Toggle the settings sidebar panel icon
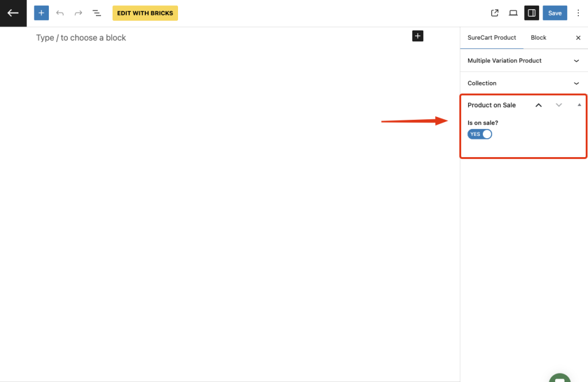Image resolution: width=588 pixels, height=382 pixels. pyautogui.click(x=531, y=13)
